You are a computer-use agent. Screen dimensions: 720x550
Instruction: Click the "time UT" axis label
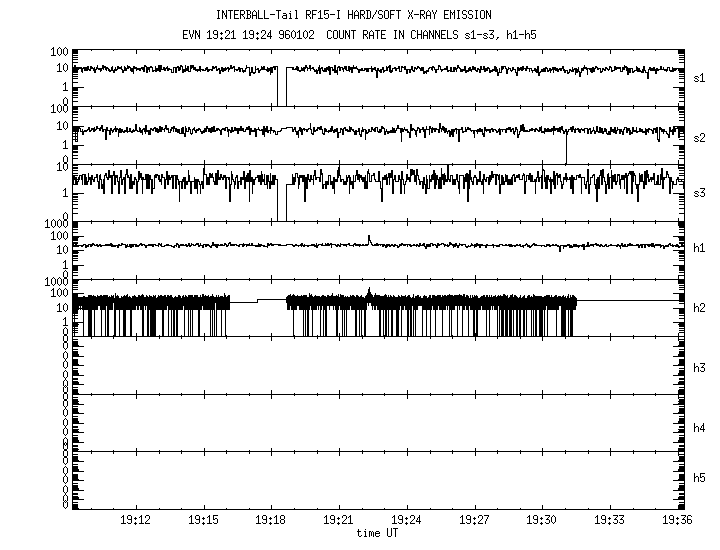coord(376,533)
